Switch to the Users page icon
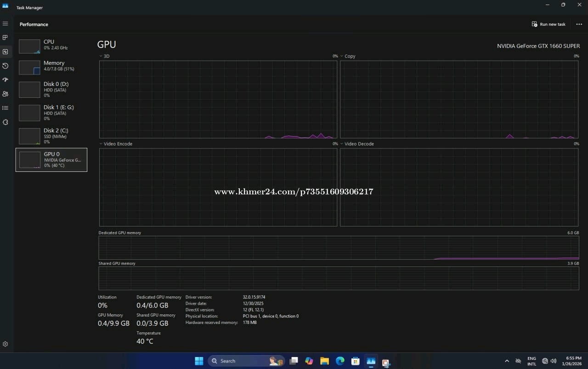The image size is (588, 369). pos(6,94)
